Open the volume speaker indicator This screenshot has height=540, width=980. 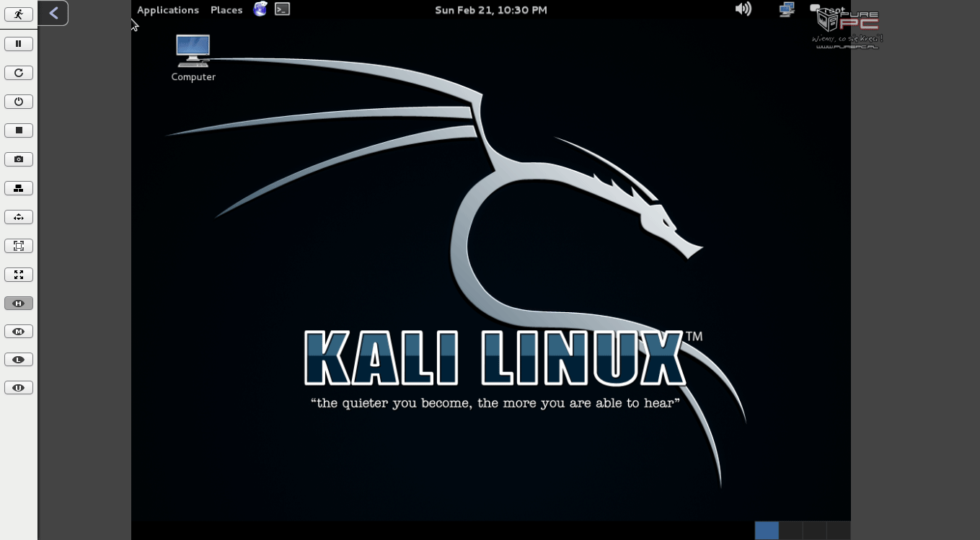point(743,9)
